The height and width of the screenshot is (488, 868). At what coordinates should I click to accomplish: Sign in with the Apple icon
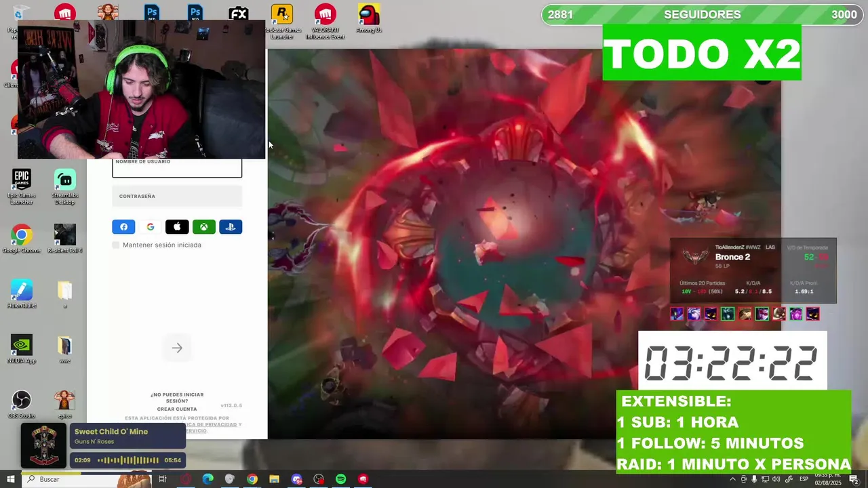pyautogui.click(x=177, y=227)
